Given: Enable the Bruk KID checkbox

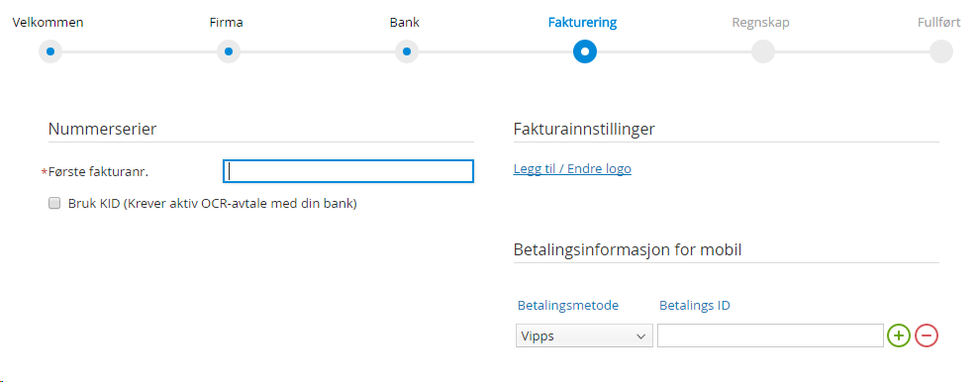Looking at the screenshot, I should pyautogui.click(x=54, y=203).
